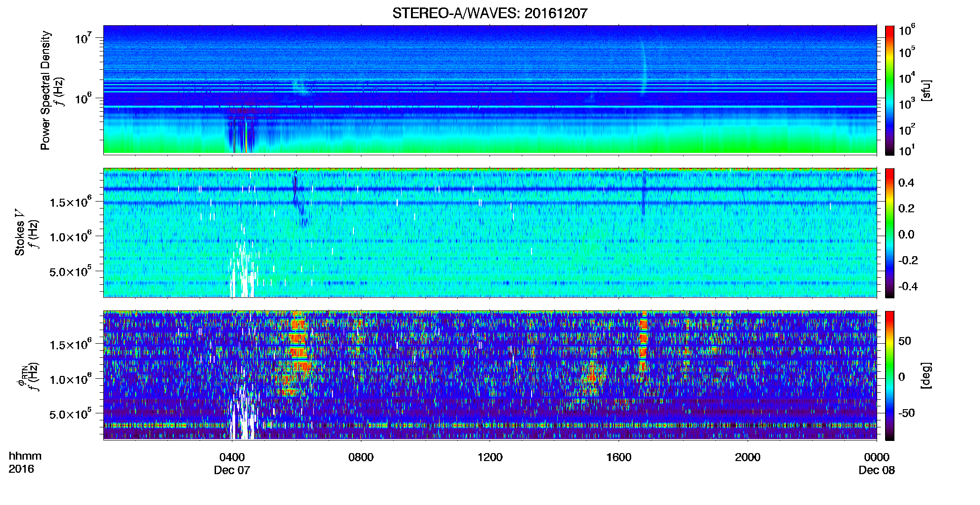Click the Stokes V spectrogram panel
This screenshot has height=505, width=980.
[x=490, y=233]
